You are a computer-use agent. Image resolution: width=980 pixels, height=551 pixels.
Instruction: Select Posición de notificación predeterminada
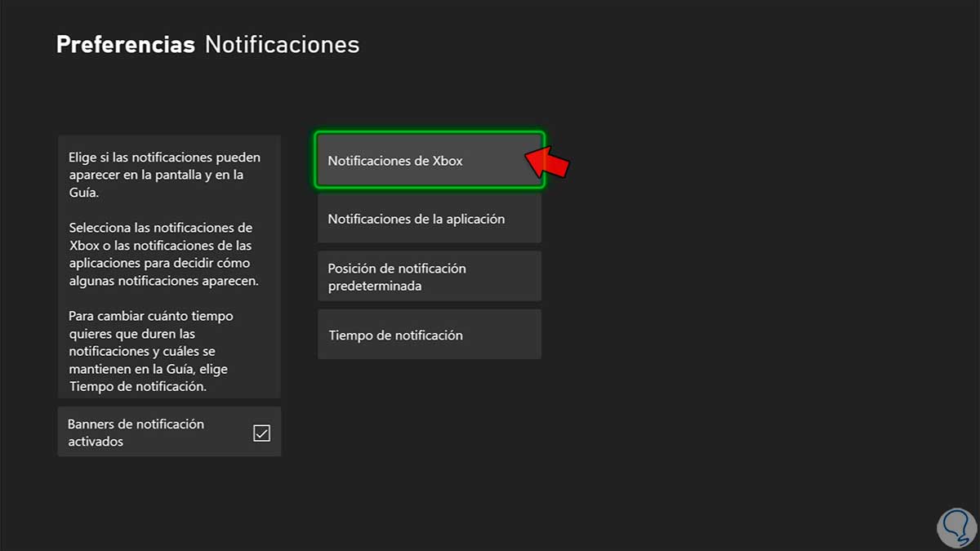pyautogui.click(x=430, y=277)
